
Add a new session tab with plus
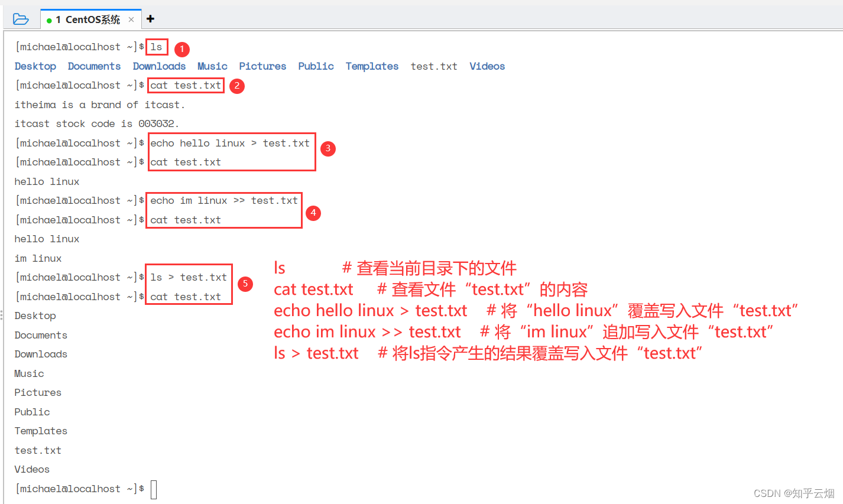150,19
